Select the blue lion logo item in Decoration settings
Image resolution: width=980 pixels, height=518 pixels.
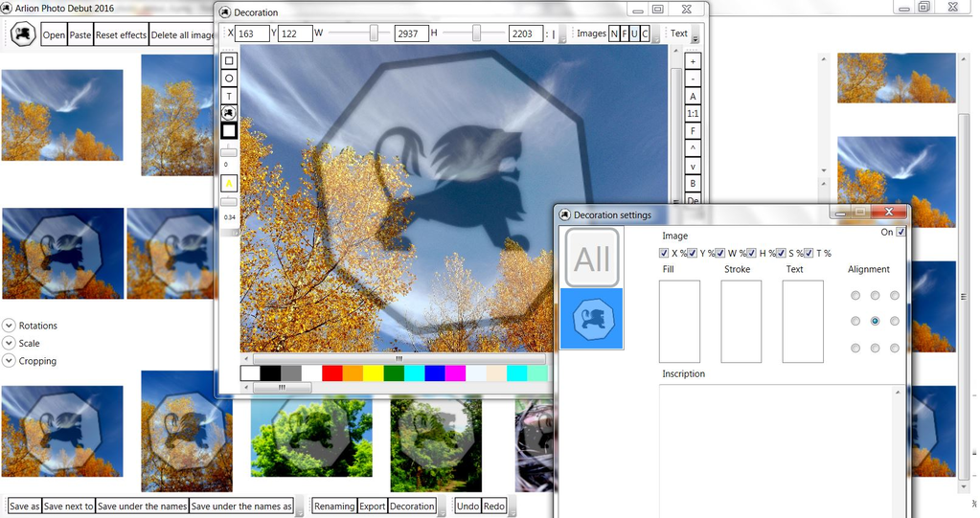(592, 319)
